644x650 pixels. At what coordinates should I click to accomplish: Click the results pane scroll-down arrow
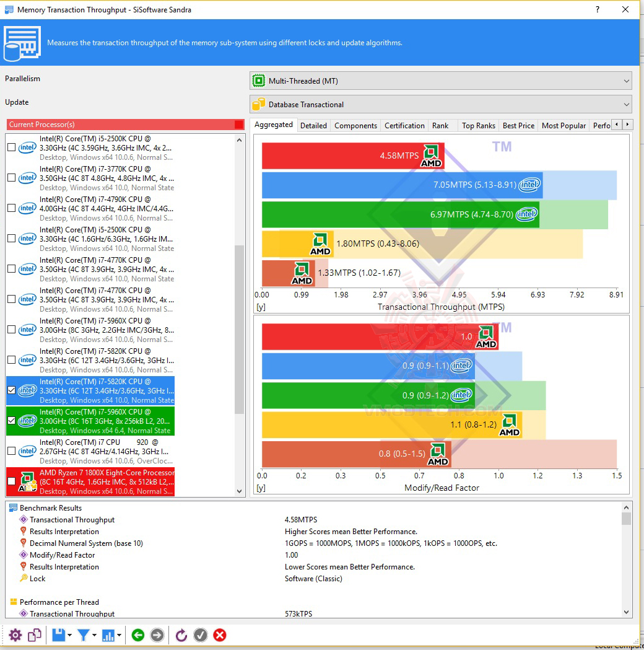[626, 612]
